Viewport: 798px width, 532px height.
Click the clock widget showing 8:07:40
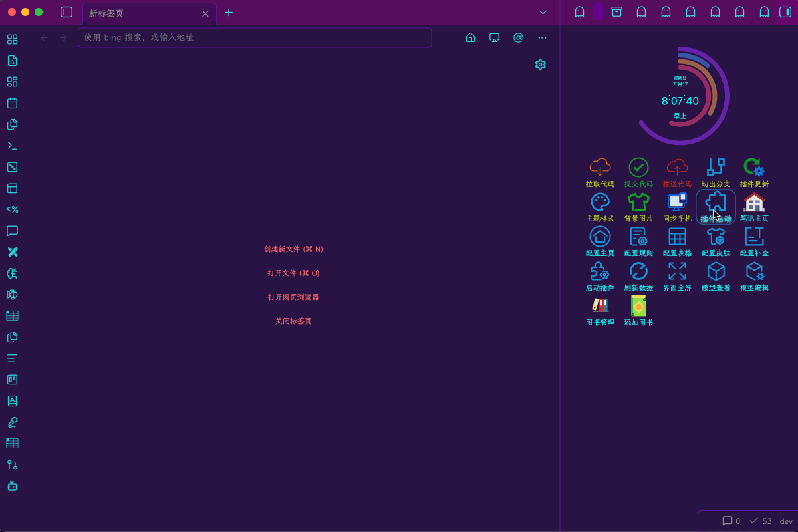tap(680, 96)
